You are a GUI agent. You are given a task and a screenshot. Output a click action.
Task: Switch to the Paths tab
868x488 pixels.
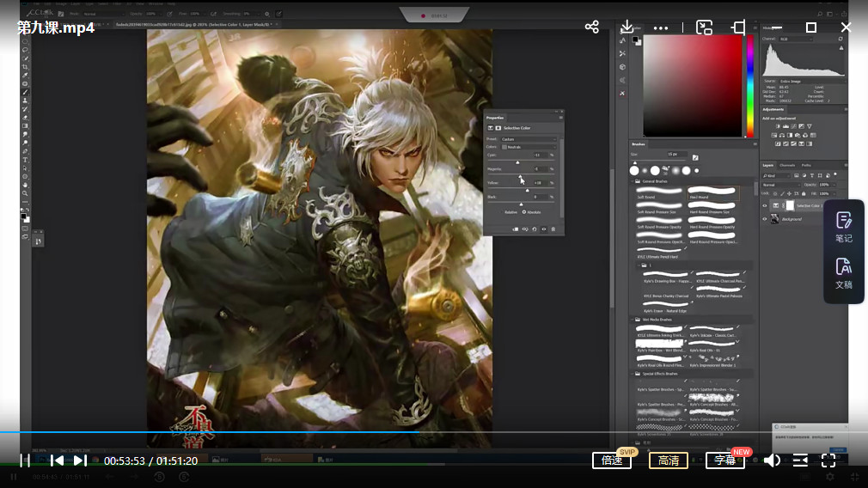click(x=806, y=165)
